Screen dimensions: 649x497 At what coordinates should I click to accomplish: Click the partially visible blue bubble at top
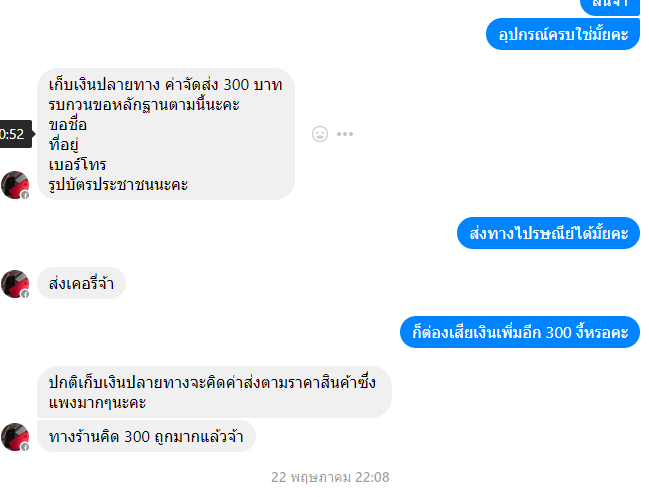(610, 6)
